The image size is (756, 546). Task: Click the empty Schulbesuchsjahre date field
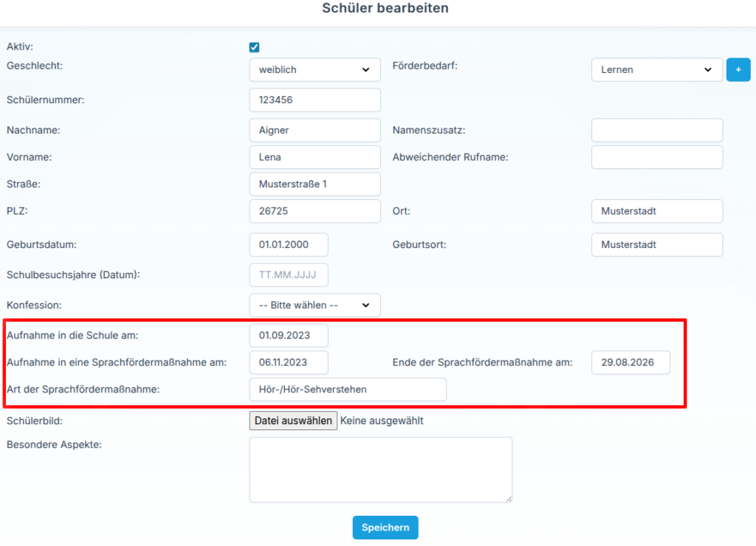pos(289,274)
